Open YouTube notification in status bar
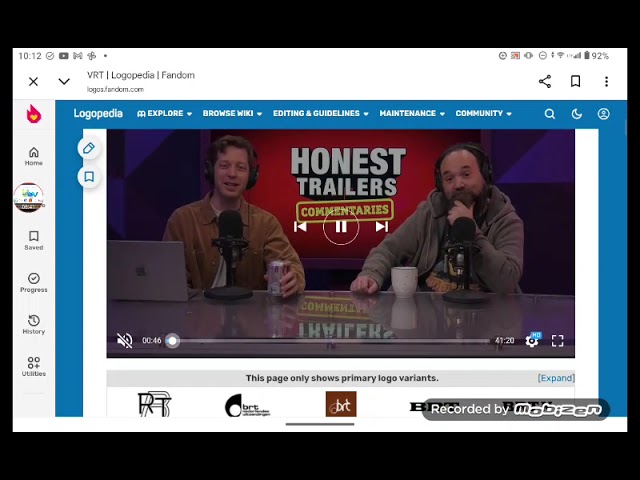 (x=64, y=56)
